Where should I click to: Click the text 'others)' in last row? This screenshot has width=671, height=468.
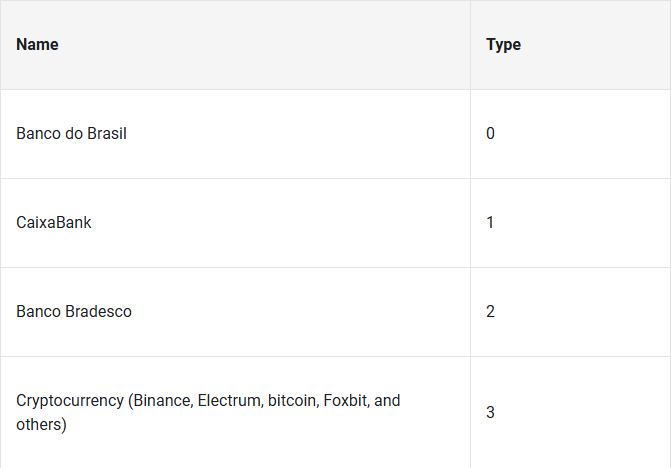coord(42,425)
